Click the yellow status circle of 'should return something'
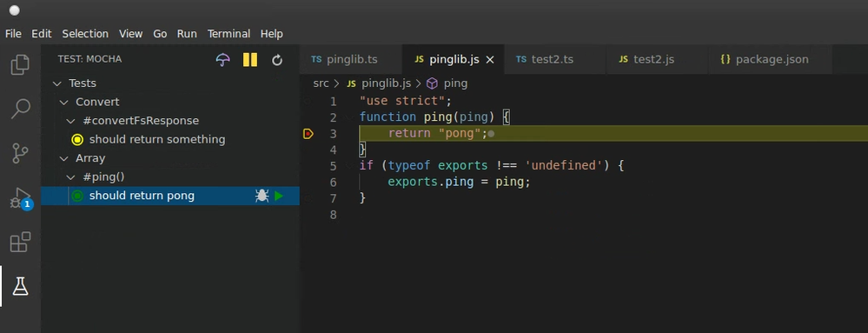This screenshot has height=333, width=868. click(77, 140)
